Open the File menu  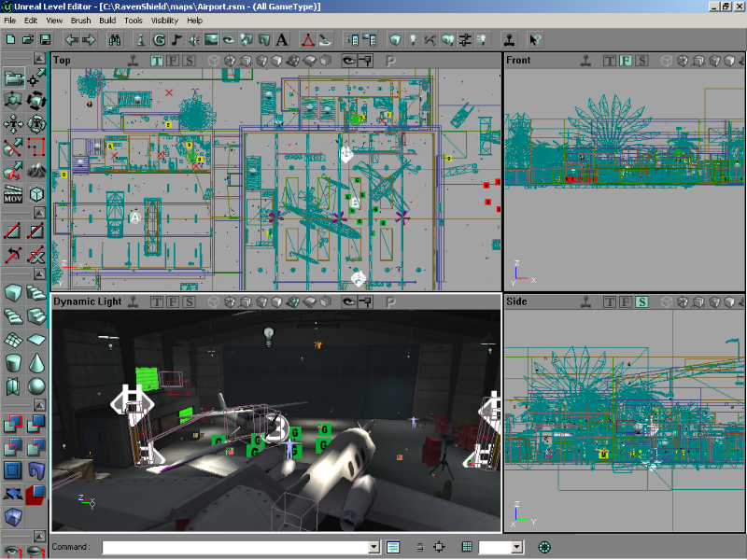(x=9, y=21)
